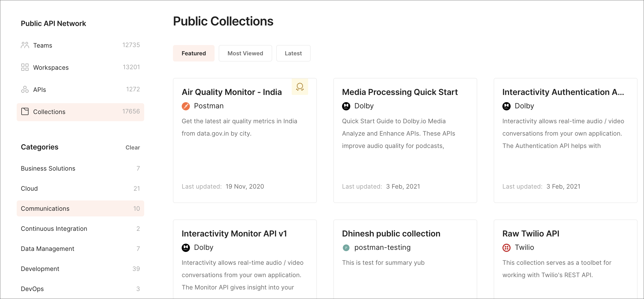Filter by Data Management category

point(80,249)
